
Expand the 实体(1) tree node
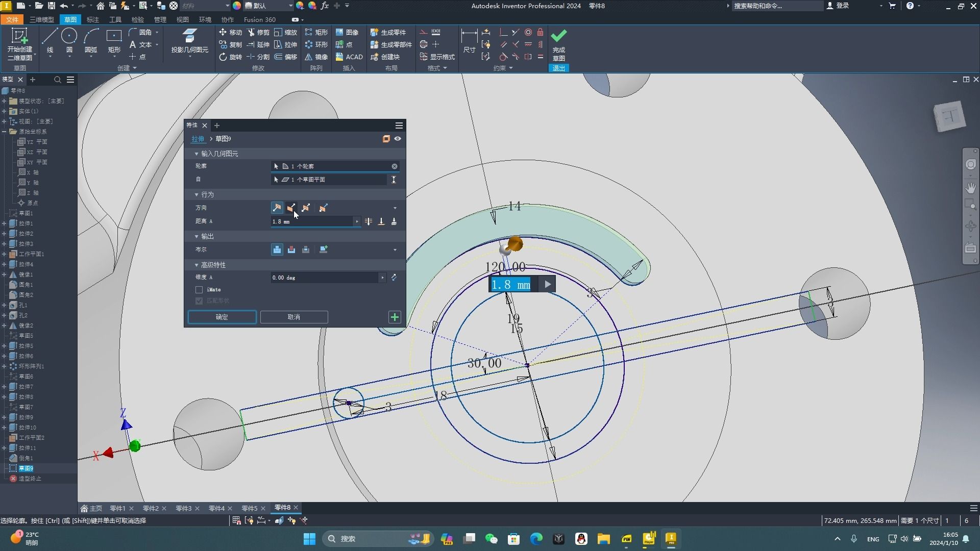[x=4, y=111]
